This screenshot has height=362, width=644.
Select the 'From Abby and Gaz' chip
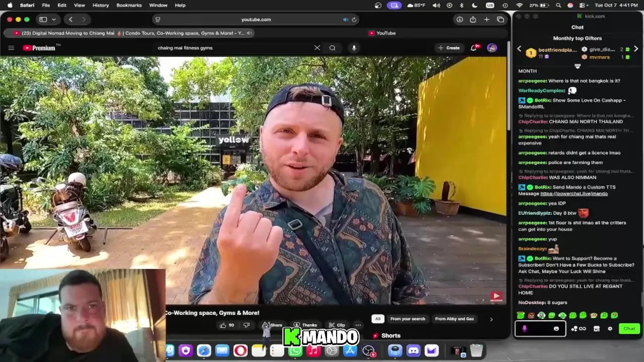click(x=454, y=319)
